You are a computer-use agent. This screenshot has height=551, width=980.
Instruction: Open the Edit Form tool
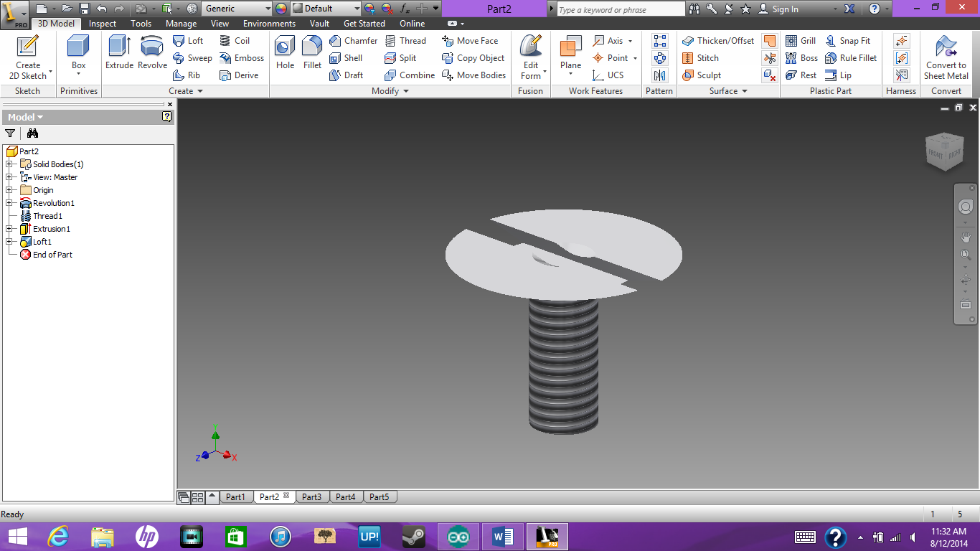[x=531, y=57]
